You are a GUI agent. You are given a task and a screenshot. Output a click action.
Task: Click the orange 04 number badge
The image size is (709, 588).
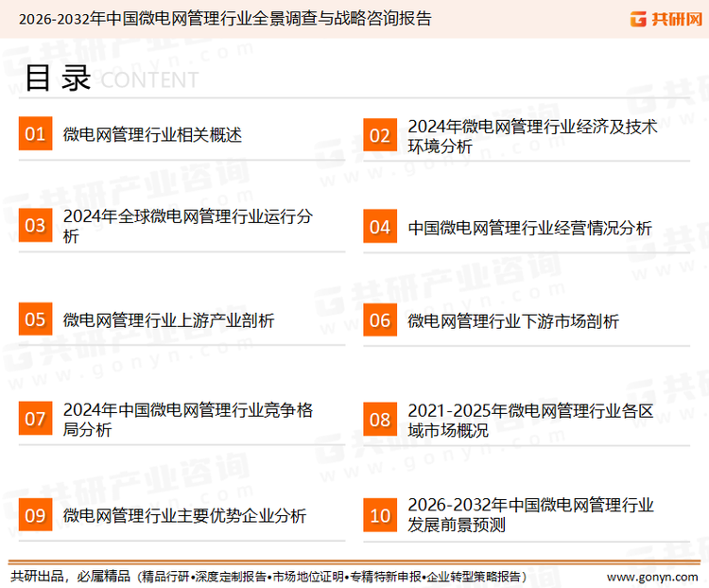[380, 226]
